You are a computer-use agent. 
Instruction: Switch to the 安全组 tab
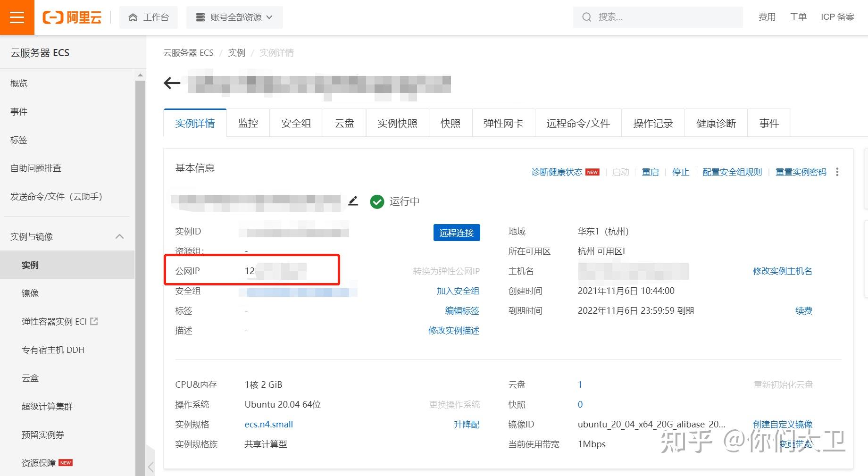296,123
